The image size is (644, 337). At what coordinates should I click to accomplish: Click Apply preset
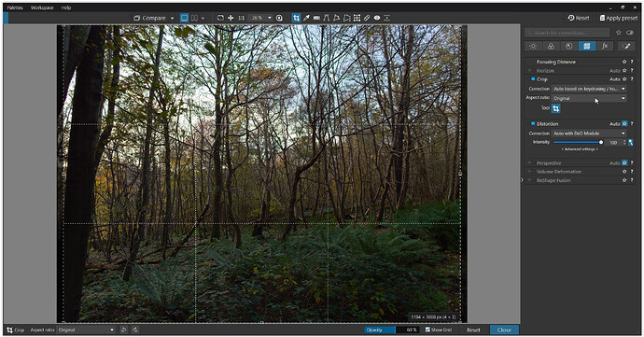pos(619,18)
